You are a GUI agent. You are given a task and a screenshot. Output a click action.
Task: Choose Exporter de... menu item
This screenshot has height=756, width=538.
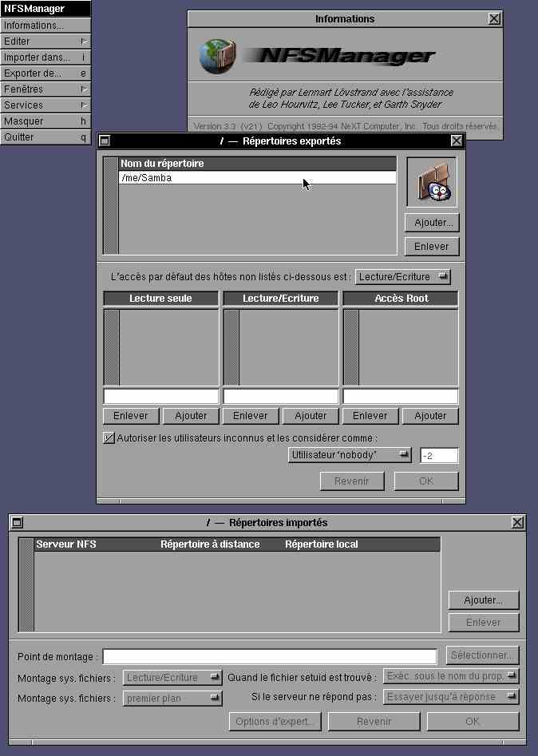point(45,73)
